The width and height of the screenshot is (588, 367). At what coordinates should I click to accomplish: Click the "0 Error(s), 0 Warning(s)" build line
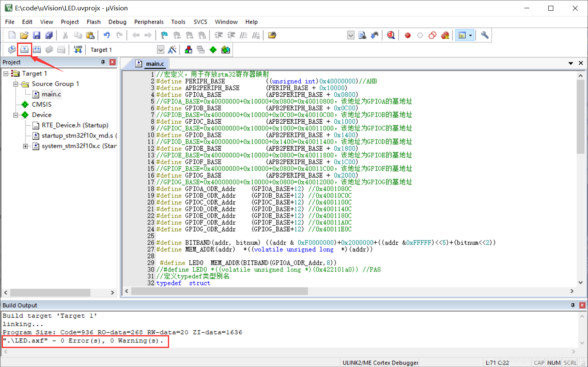(x=83, y=341)
